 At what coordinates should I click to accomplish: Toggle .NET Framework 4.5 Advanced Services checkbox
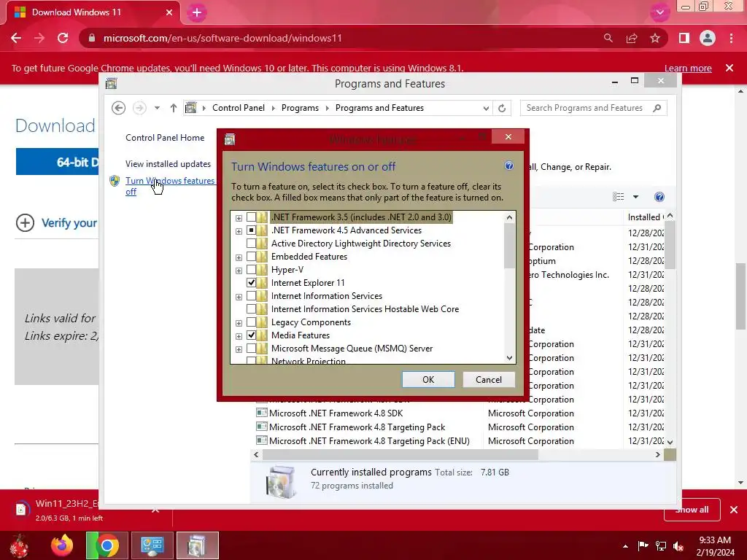click(251, 230)
